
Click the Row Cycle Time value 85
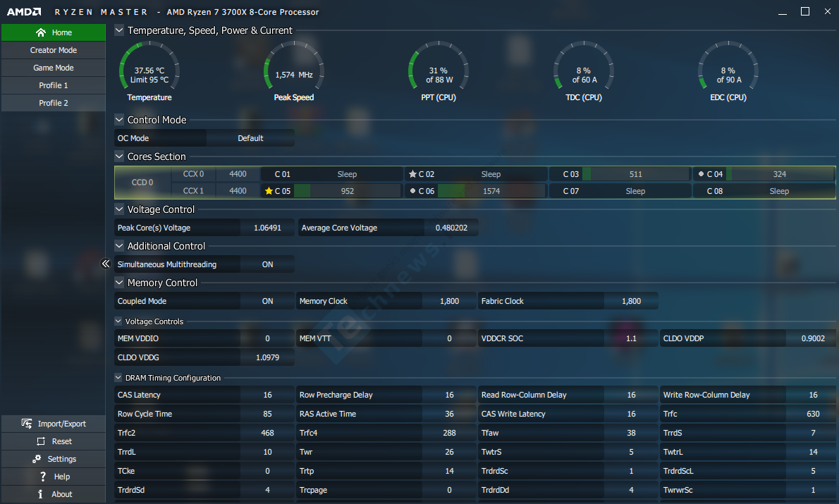point(267,414)
